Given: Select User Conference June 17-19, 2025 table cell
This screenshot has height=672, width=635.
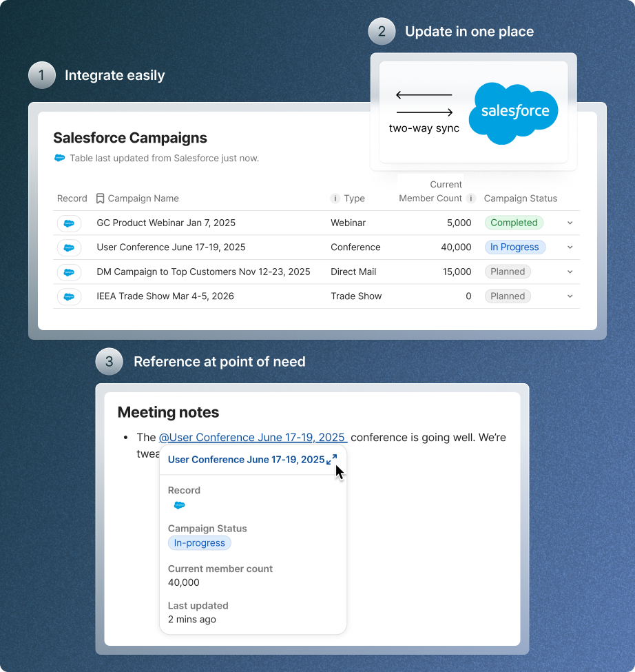Looking at the screenshot, I should point(171,247).
